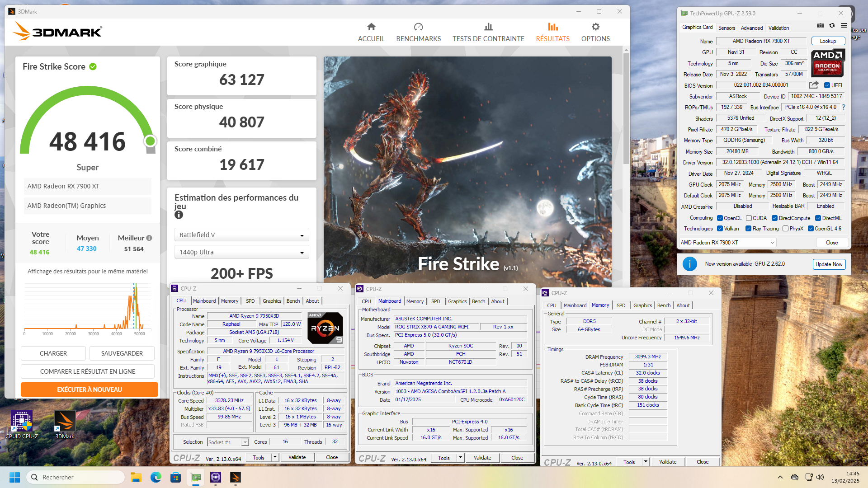Switch to RÉSULTATS tab in 3DMark
The height and width of the screenshot is (488, 868).
coord(552,33)
